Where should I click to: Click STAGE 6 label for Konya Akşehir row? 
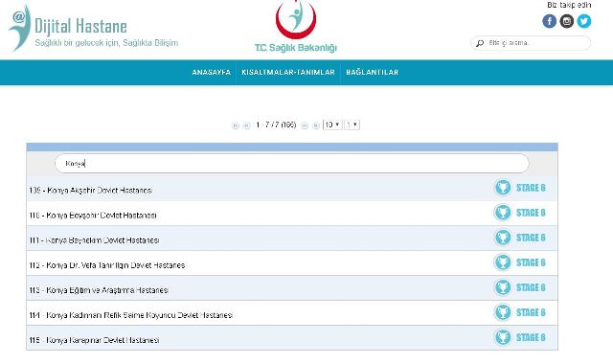tap(531, 188)
